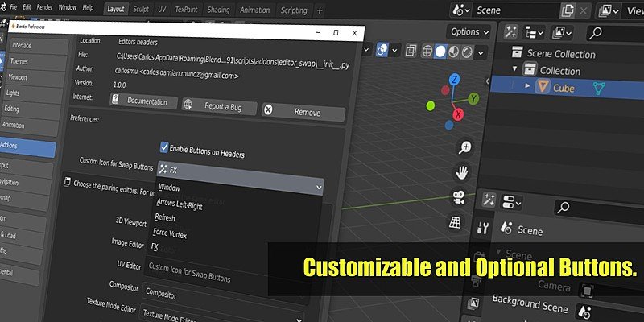The image size is (644, 322).
Task: Click Cube's mesh data icon
Action: (599, 89)
